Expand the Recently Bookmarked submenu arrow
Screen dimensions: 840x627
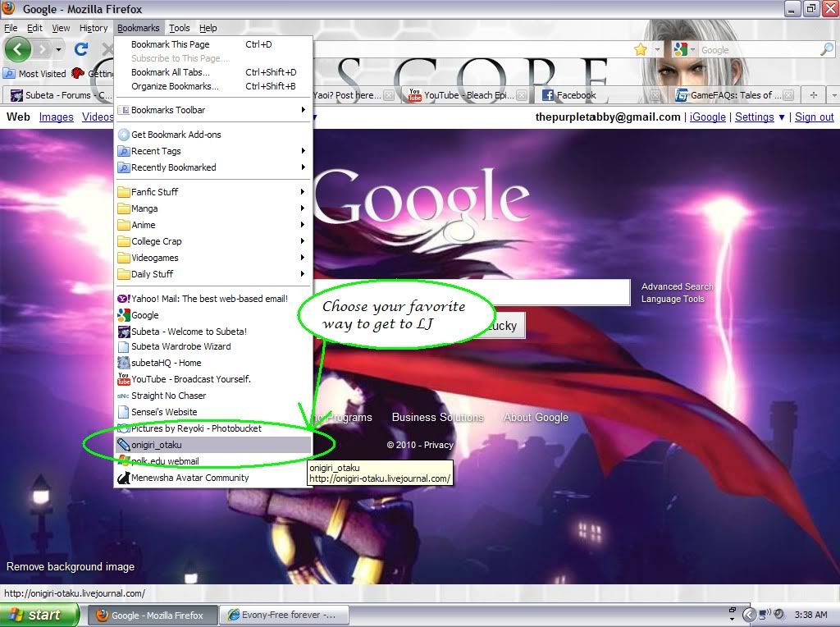(x=304, y=167)
